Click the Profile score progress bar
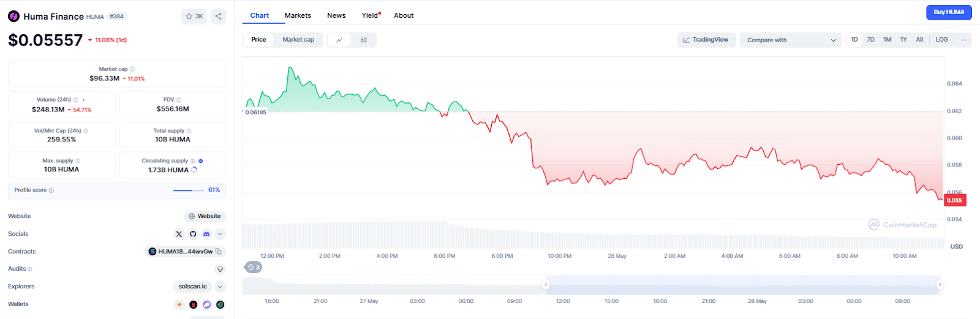 pos(189,190)
